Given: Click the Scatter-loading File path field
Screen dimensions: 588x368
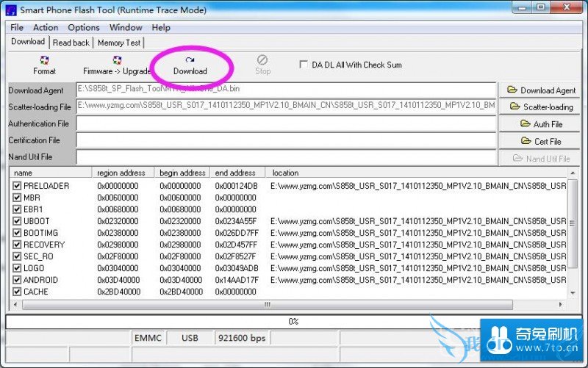Looking at the screenshot, I should 286,107.
